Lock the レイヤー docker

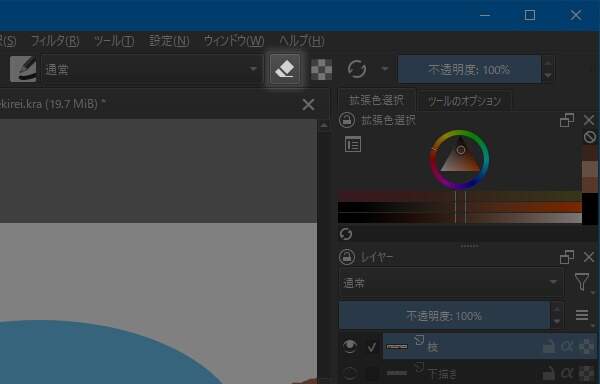(347, 257)
